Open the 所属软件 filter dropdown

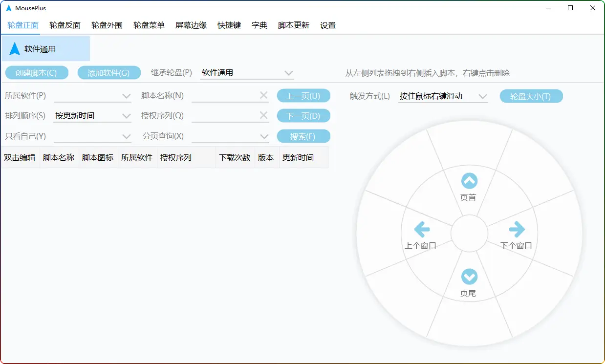tap(126, 96)
